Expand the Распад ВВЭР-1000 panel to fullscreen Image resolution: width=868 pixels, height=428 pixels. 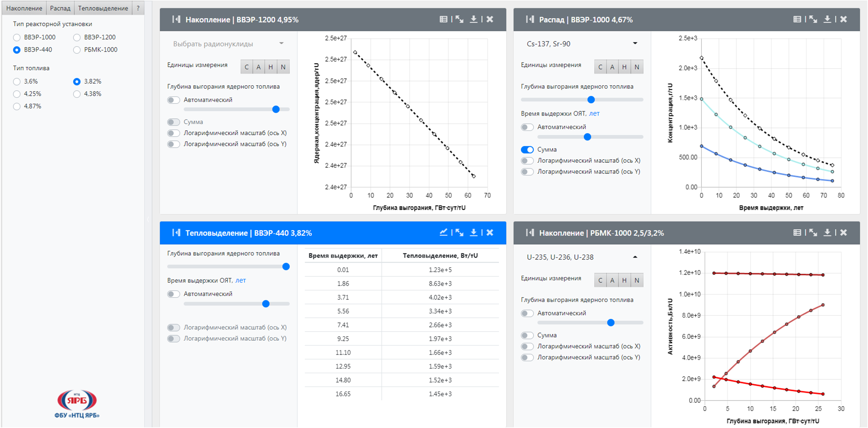813,19
